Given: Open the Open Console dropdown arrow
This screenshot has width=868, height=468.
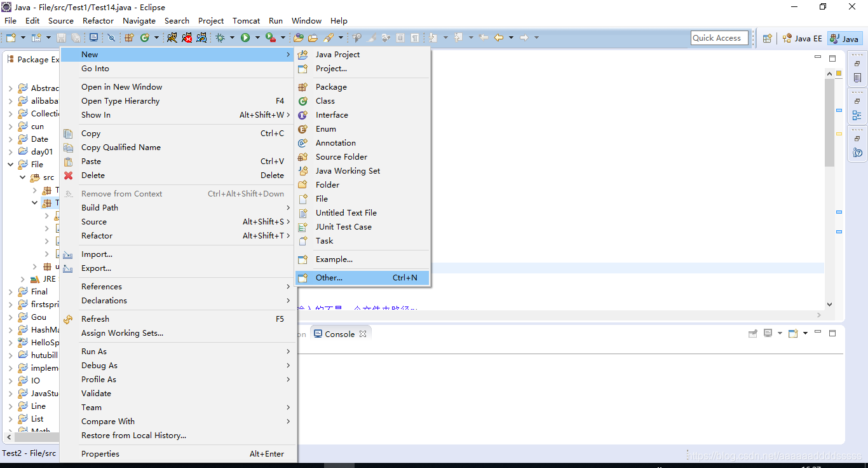Looking at the screenshot, I should coord(805,333).
